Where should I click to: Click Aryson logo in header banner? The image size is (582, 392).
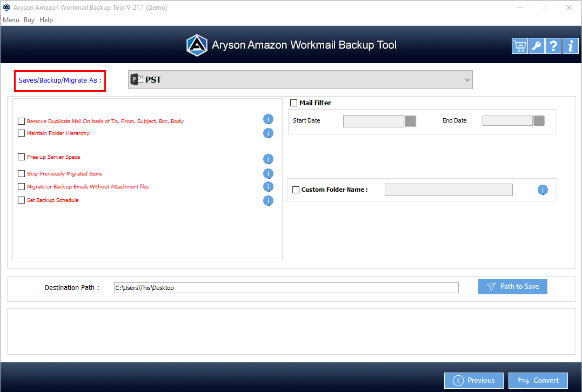pos(197,45)
